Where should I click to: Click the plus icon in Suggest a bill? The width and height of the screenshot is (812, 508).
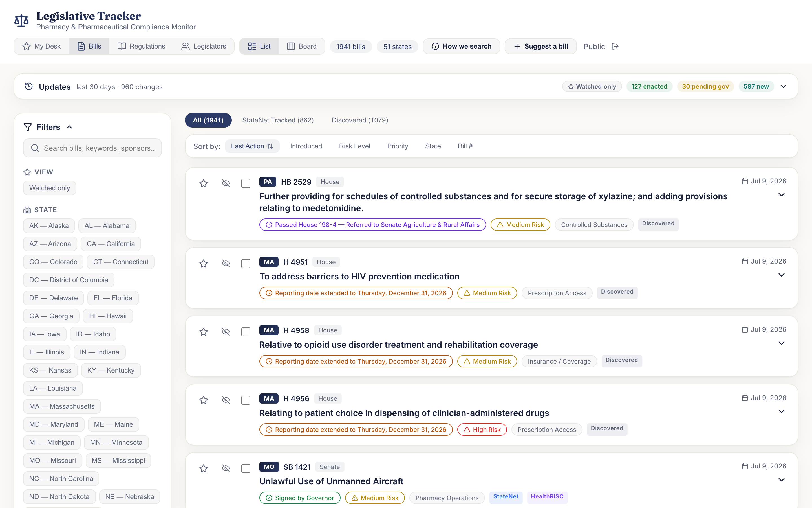click(x=517, y=46)
